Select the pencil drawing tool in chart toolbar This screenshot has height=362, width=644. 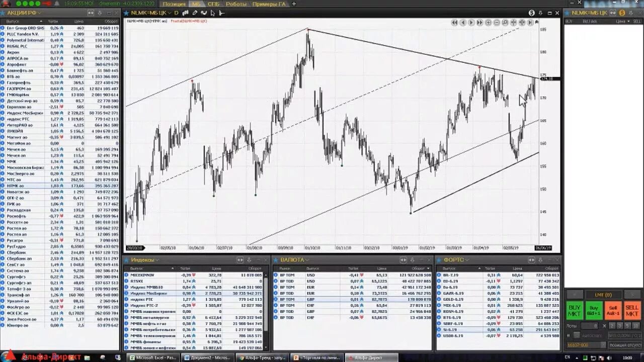point(195,13)
